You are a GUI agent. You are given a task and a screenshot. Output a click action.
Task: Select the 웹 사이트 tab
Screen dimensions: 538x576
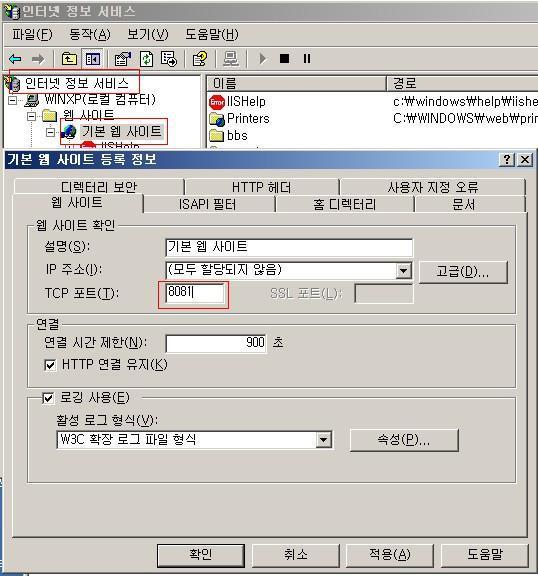pyautogui.click(x=77, y=203)
